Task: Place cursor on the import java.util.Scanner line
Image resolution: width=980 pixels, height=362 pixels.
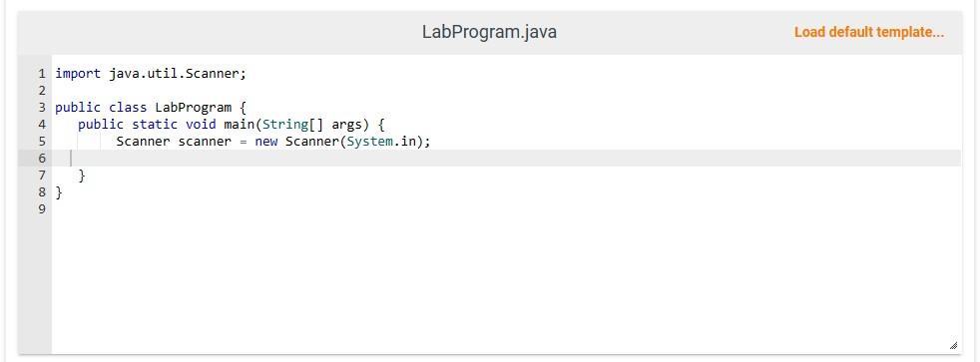Action: click(x=152, y=74)
